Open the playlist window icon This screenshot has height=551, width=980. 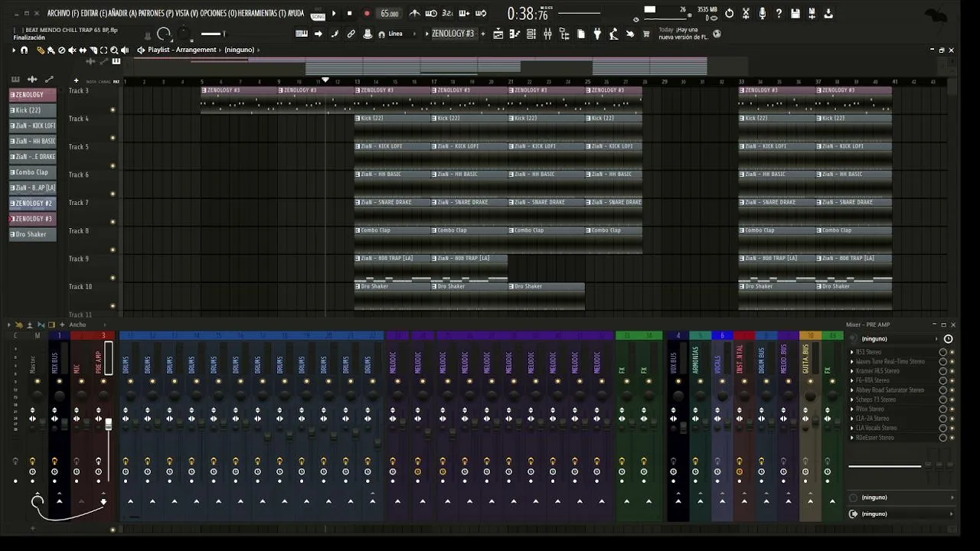[498, 34]
